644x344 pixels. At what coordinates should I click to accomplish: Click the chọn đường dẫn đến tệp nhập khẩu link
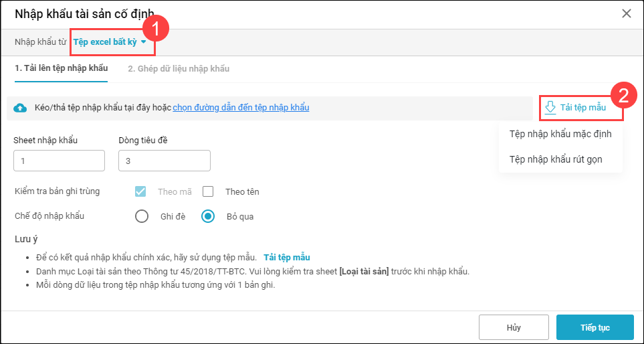click(241, 108)
